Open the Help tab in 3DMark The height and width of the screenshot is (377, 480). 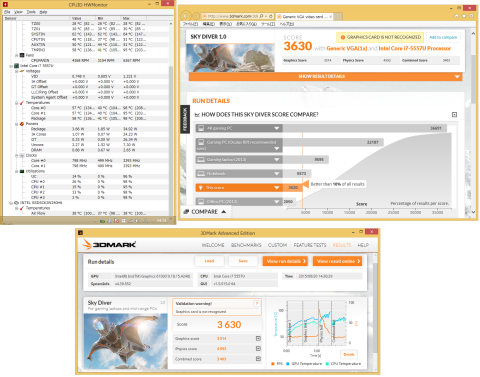tap(363, 245)
